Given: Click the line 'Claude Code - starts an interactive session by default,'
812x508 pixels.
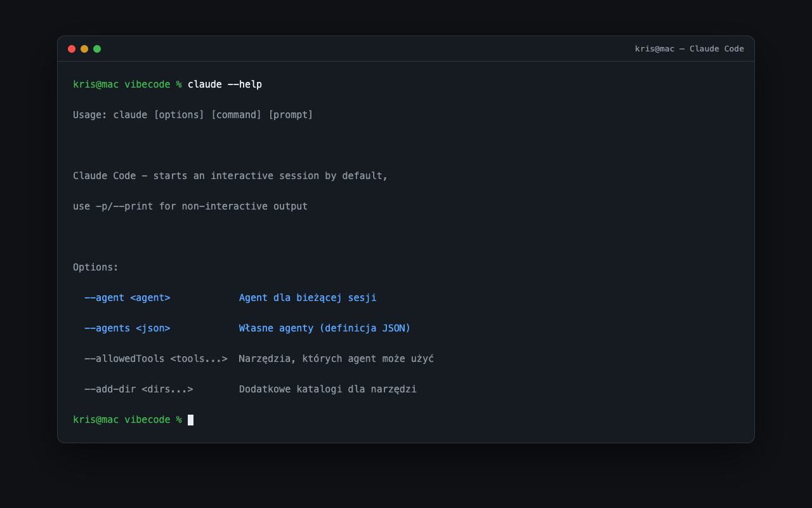Looking at the screenshot, I should 230,176.
